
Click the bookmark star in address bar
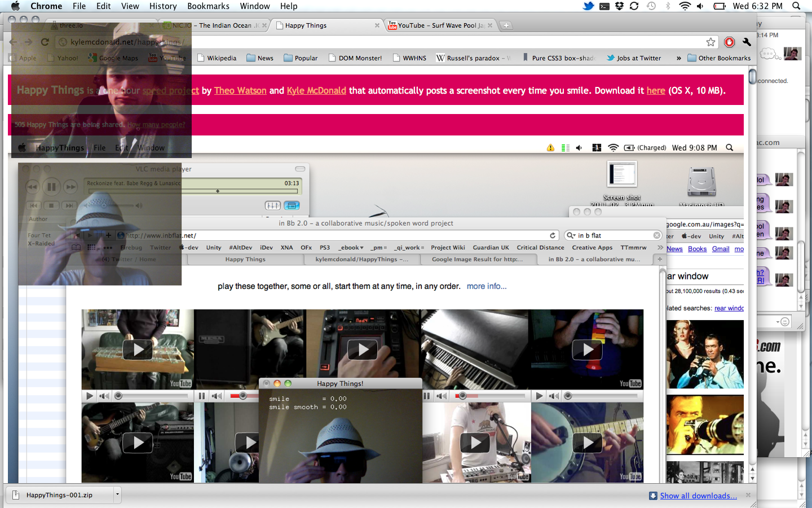click(x=710, y=42)
